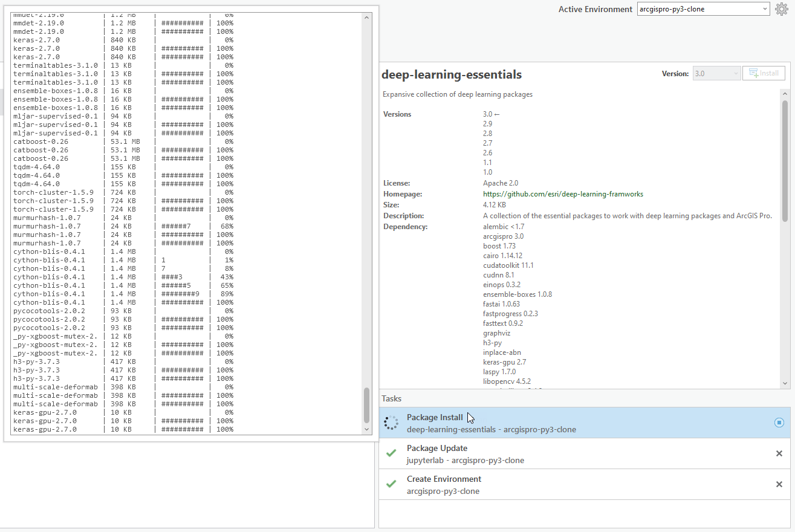Click the boost 1.73 dependency
The image size is (795, 532).
click(x=499, y=246)
